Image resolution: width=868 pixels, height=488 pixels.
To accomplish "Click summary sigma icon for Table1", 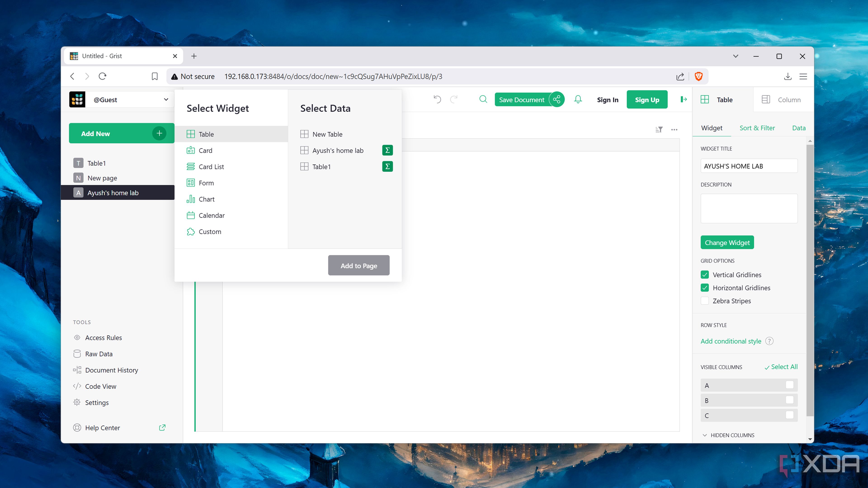I will pos(387,166).
